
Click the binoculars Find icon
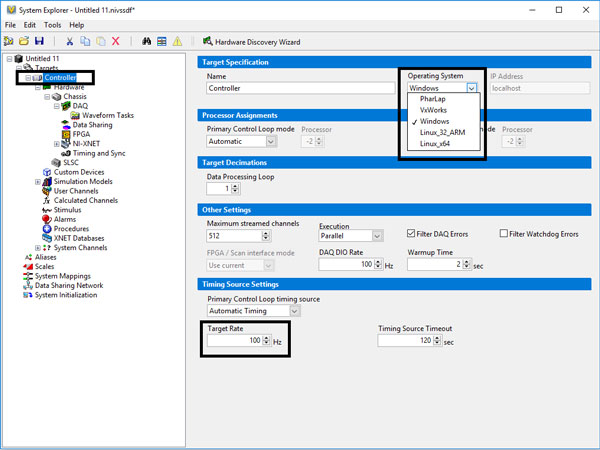click(x=146, y=41)
